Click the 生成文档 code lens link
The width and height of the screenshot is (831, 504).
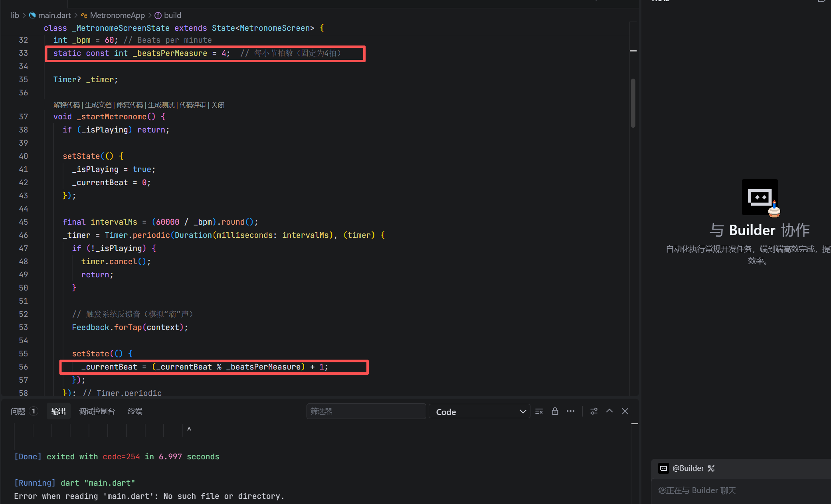click(x=98, y=105)
